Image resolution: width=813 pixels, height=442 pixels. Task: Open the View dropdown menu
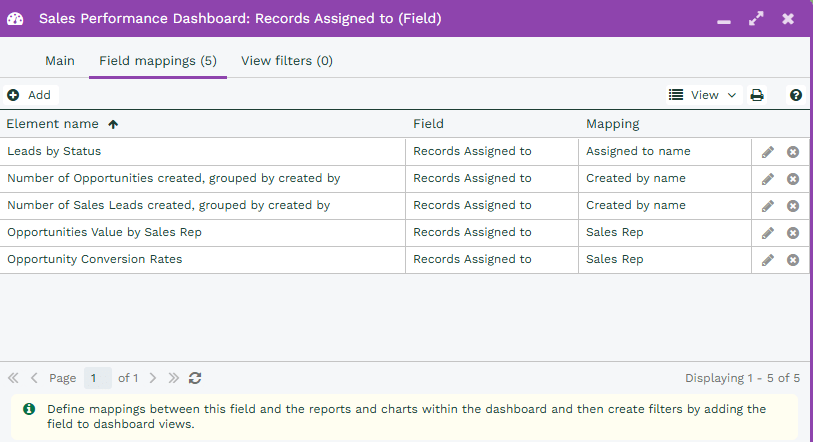tap(703, 95)
